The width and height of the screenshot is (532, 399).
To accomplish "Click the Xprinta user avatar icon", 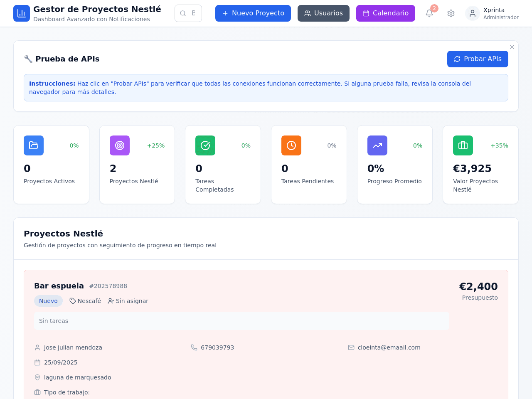I will pyautogui.click(x=473, y=13).
